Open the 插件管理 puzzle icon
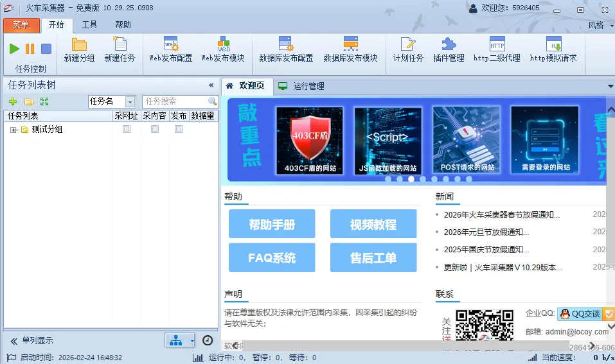 click(x=449, y=50)
